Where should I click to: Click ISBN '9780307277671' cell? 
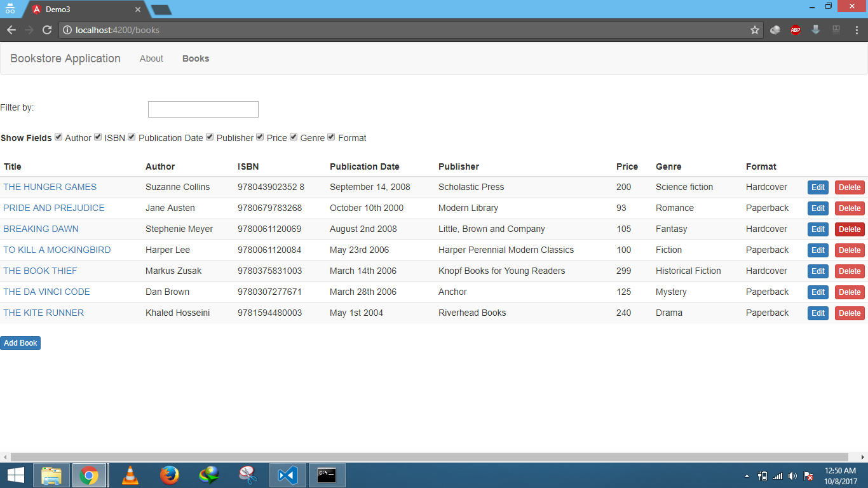click(270, 292)
